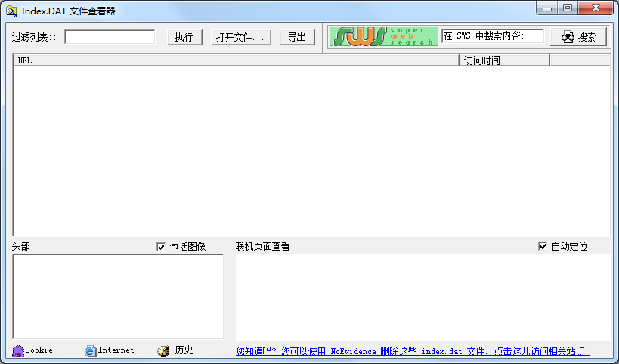Click the 打开文件... button
Viewport: 619px width, 364px height.
pyautogui.click(x=241, y=37)
